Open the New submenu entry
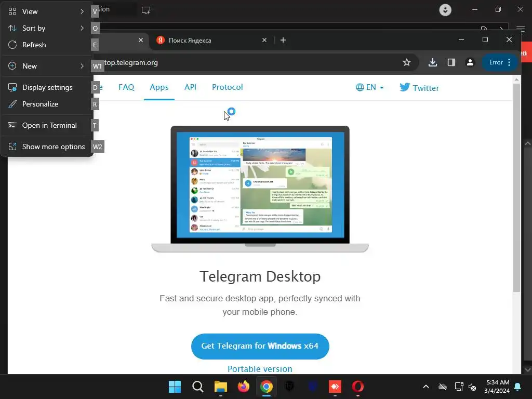Screen dimensions: 532x399 [46, 66]
